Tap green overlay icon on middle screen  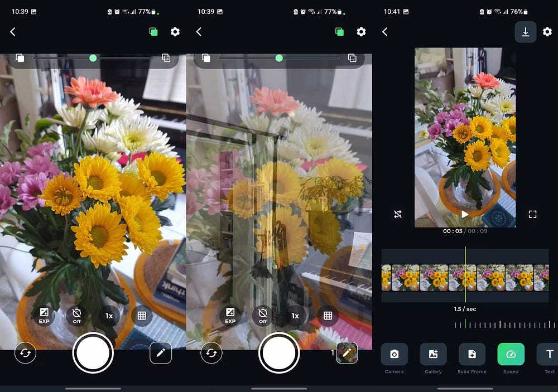coord(339,32)
